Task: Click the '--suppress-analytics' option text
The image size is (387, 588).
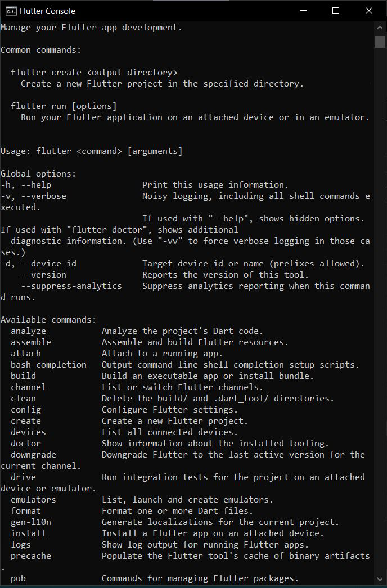Action: point(71,286)
